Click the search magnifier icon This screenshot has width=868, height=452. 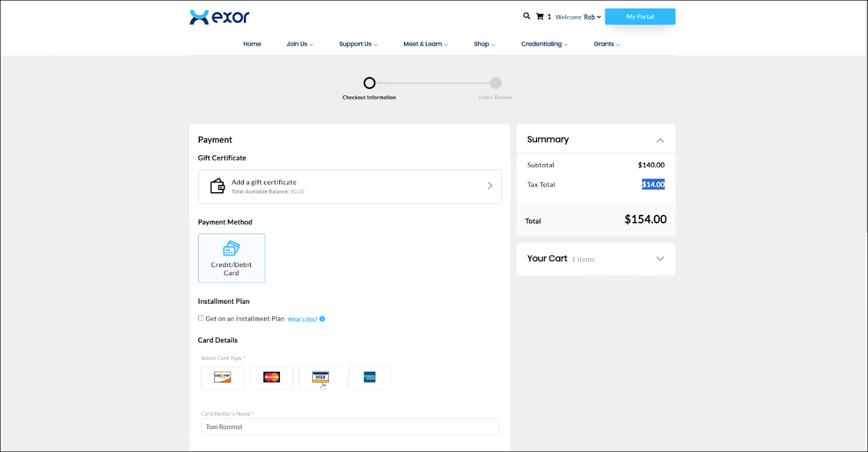[x=526, y=16]
